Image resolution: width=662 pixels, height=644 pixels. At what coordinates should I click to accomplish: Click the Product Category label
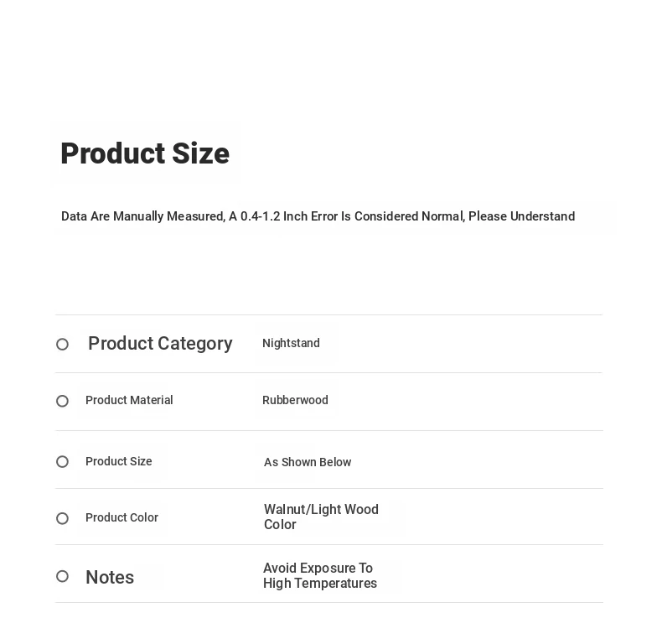click(160, 344)
